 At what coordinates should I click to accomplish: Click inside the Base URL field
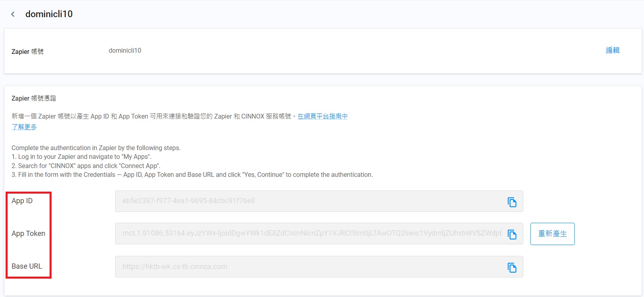click(319, 267)
